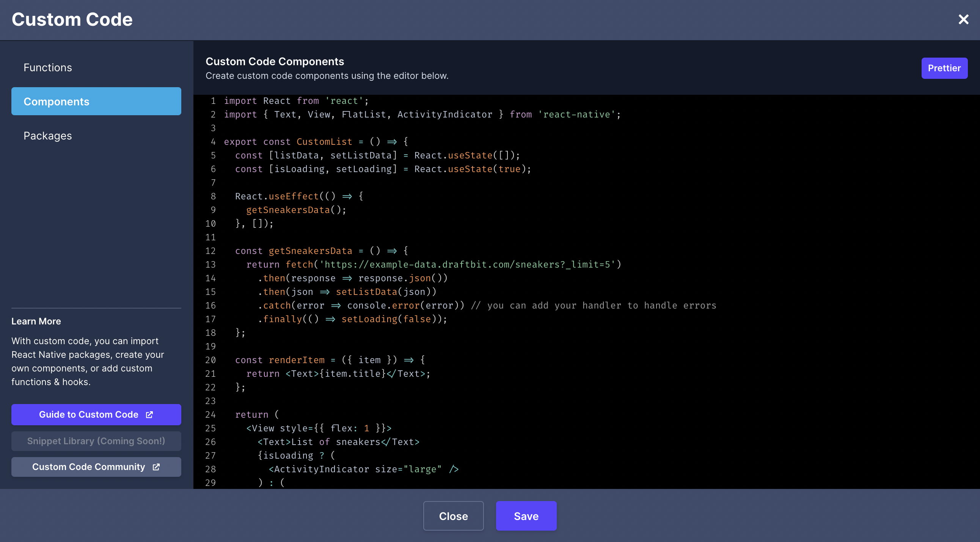
Task: Click setLoading in the isLoading state line
Action: click(x=363, y=169)
